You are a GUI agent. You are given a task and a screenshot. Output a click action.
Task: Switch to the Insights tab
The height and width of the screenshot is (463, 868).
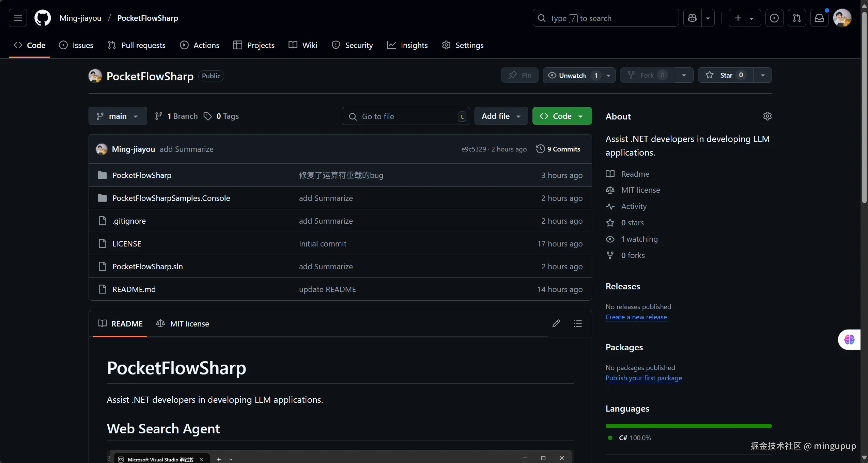coord(407,45)
